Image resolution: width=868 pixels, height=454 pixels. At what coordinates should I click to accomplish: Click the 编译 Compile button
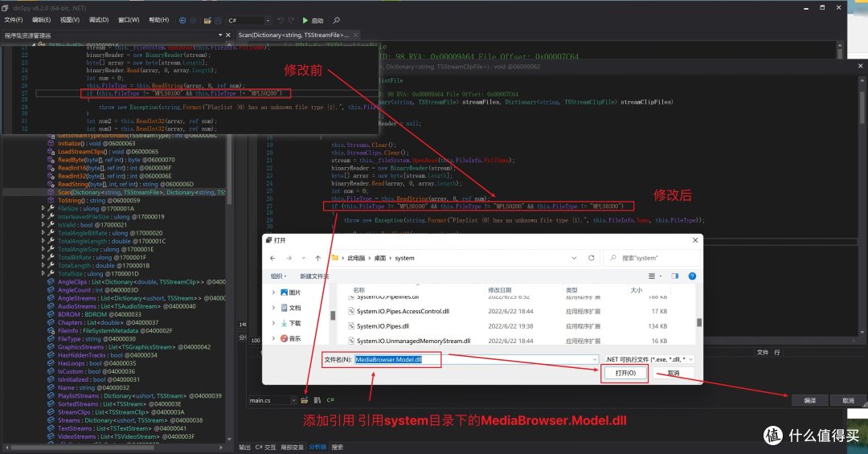pyautogui.click(x=810, y=400)
